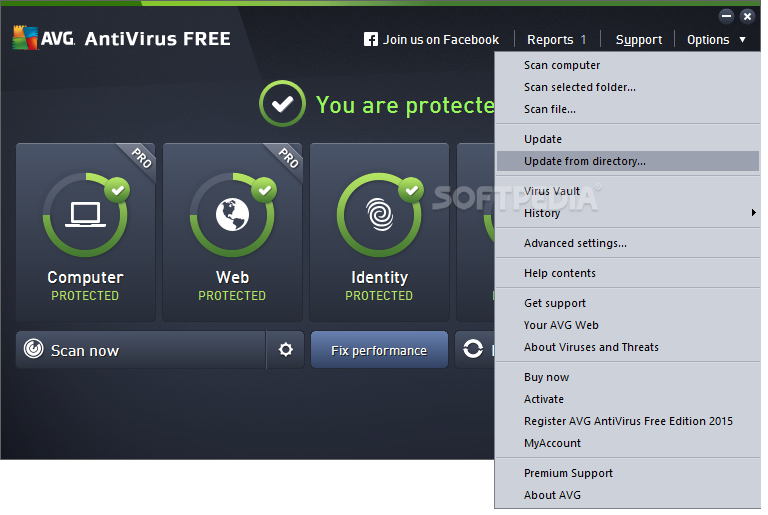768x515 pixels.
Task: Open Advanced settings...
Action: 627,243
